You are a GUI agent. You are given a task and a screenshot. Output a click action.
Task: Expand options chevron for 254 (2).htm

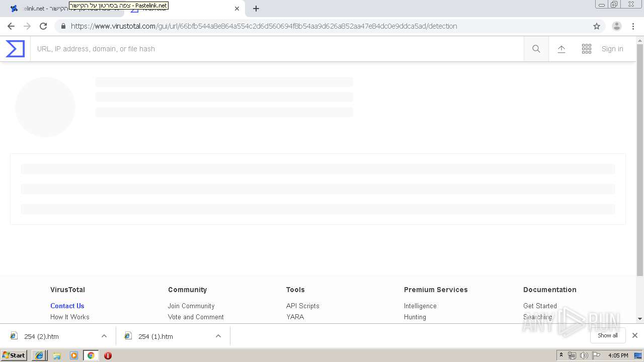104,336
